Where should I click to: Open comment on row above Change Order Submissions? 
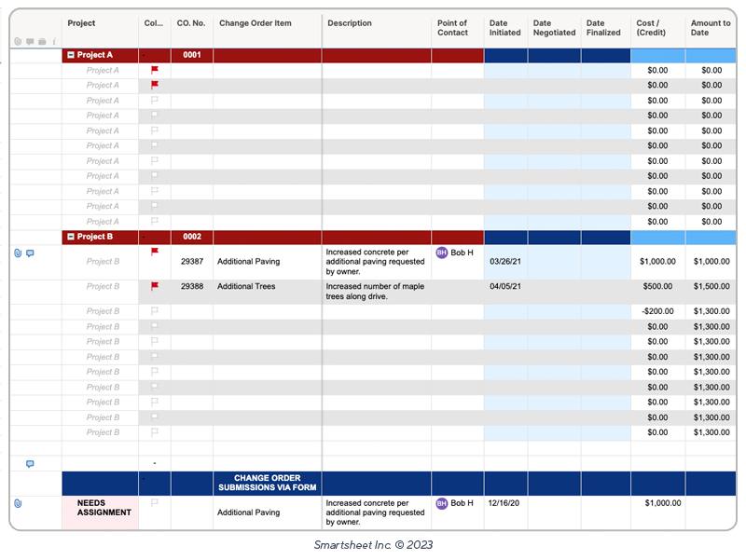pos(30,463)
